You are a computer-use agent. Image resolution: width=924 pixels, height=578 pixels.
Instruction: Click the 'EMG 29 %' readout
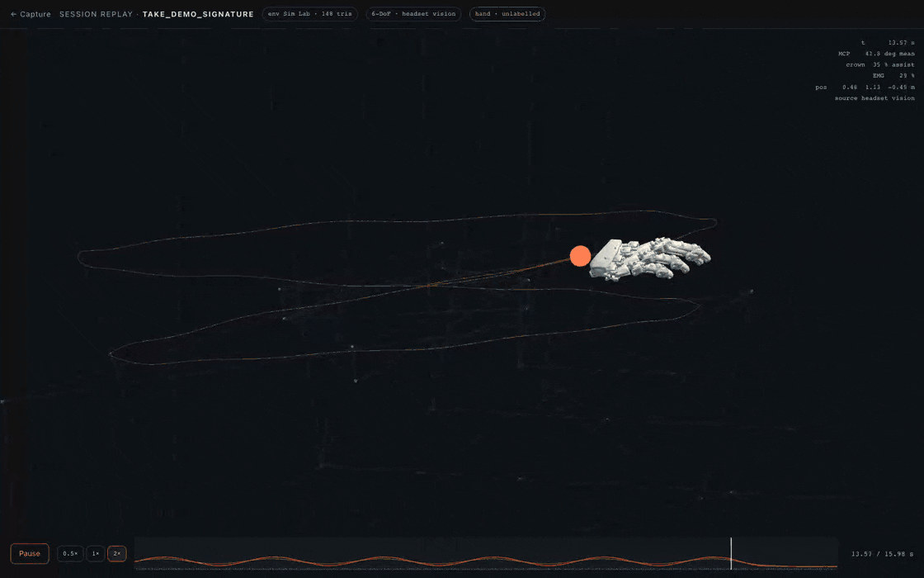pos(893,76)
